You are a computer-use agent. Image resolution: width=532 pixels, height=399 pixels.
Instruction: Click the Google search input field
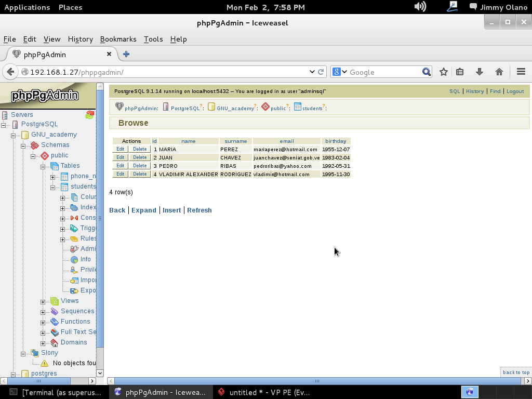click(x=384, y=72)
